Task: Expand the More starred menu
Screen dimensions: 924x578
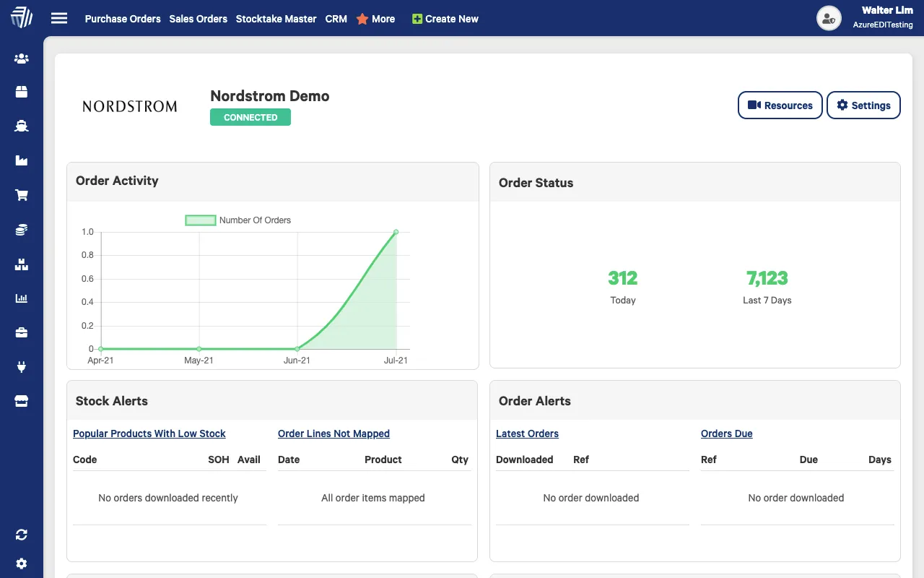Action: 375,19
